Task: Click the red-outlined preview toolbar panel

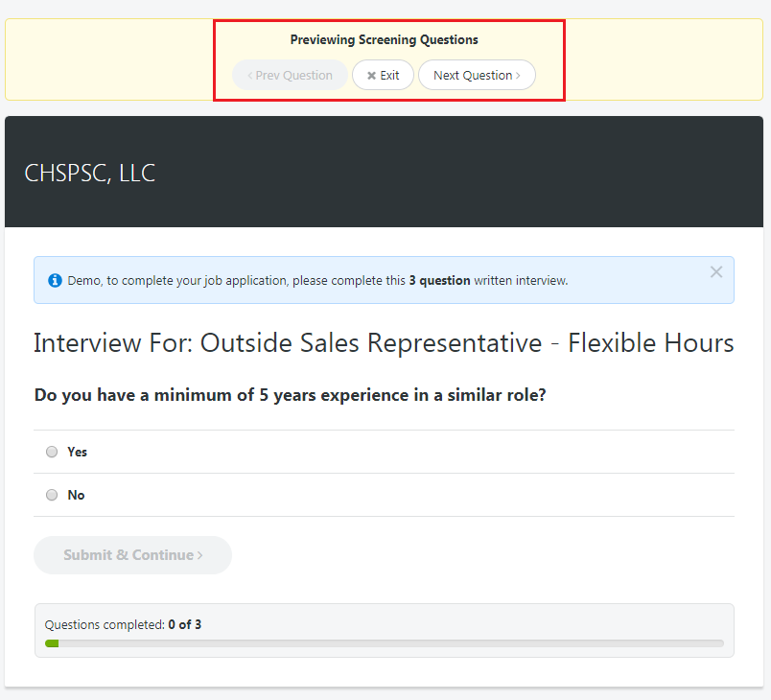Action: [x=389, y=58]
